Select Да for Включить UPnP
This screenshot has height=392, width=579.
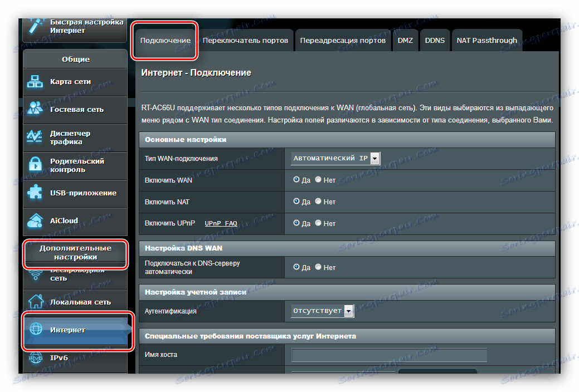(296, 223)
